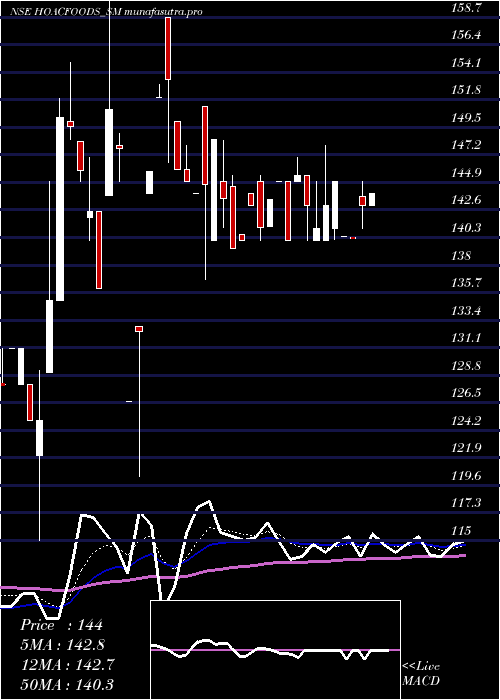Click the 151.8 price axis label
The image size is (500, 700).
coord(466,90)
